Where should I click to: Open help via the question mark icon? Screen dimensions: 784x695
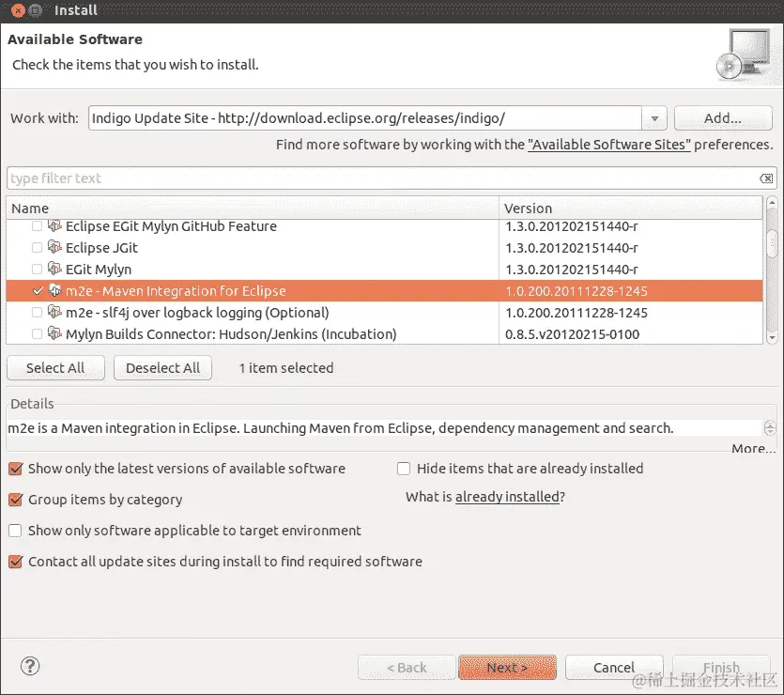pos(30,666)
